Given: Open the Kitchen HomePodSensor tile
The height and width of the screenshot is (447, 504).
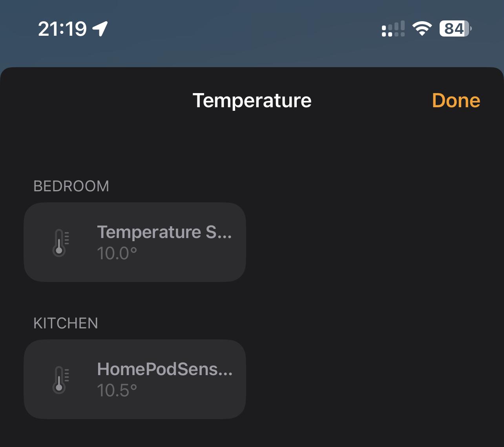Looking at the screenshot, I should [135, 379].
